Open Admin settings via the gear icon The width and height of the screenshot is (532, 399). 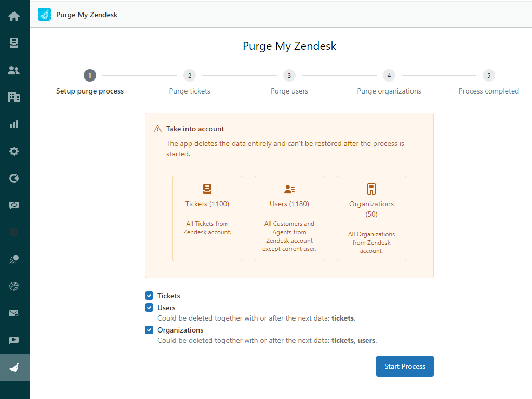[15, 151]
